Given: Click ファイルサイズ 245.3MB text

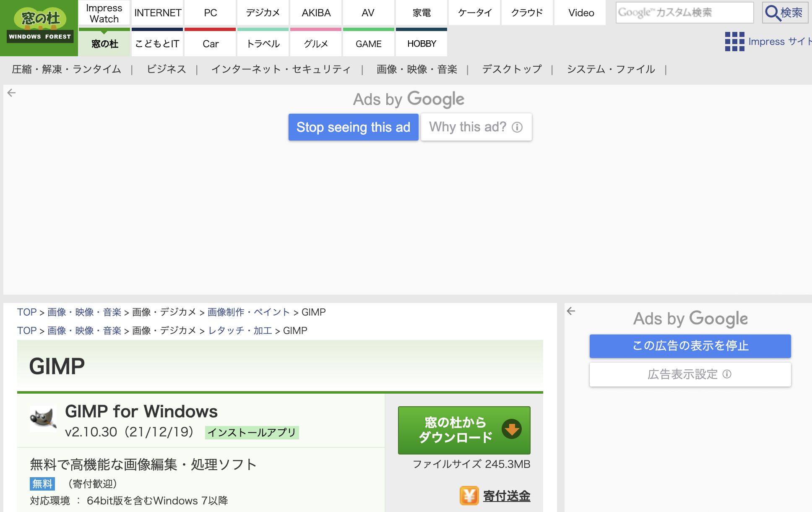Looking at the screenshot, I should [471, 464].
